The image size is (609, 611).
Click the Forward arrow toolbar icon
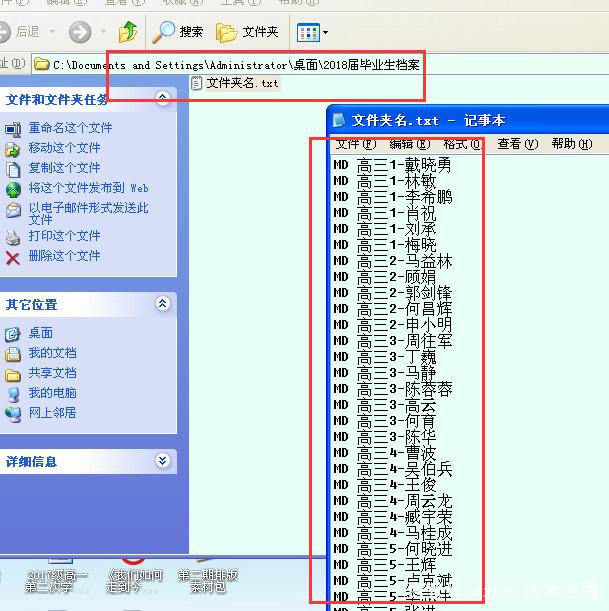(x=80, y=32)
